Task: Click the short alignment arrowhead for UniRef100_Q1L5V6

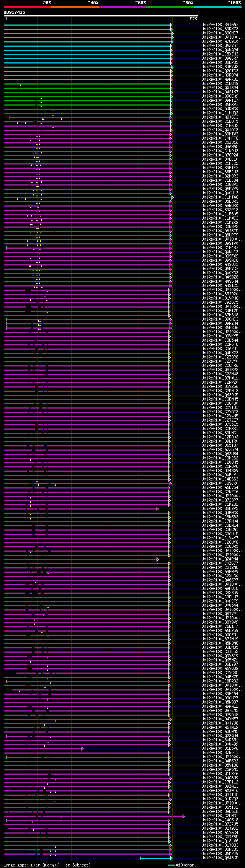Action: (82, 749)
